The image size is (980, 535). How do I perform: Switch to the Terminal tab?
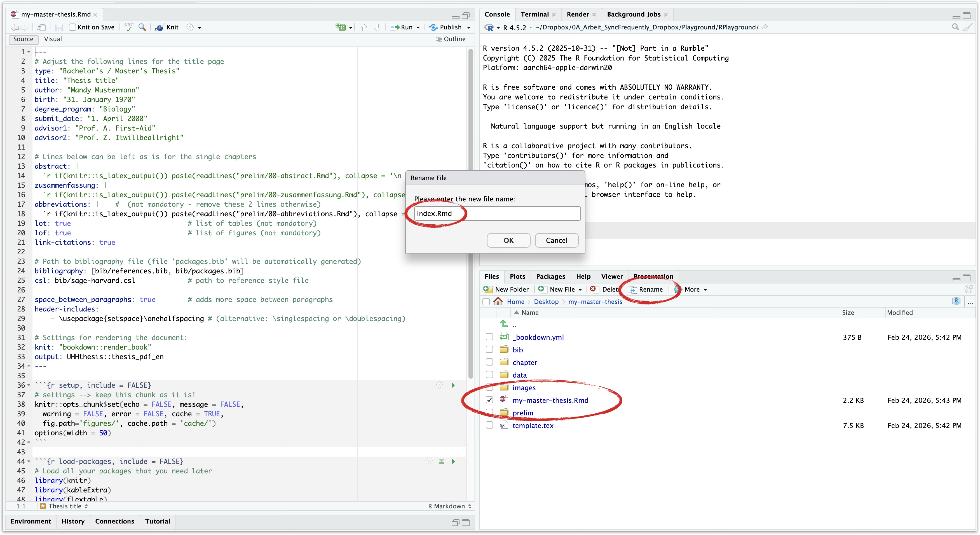(x=534, y=15)
